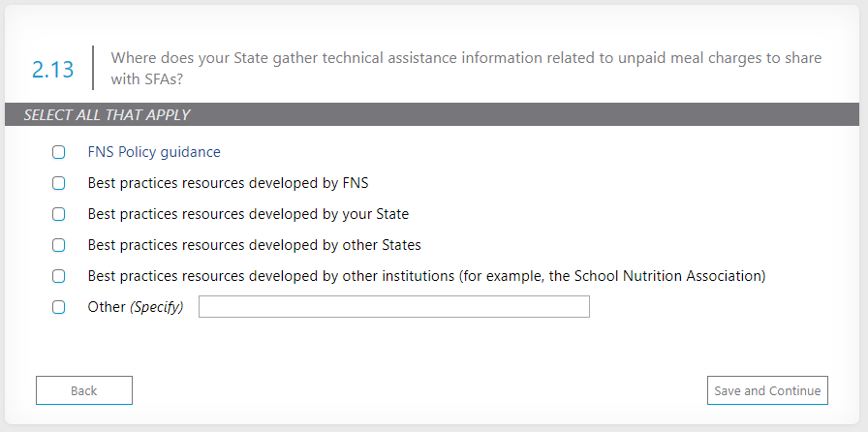Click the 'FNS Policy guidance' label text
868x432 pixels.
click(154, 152)
